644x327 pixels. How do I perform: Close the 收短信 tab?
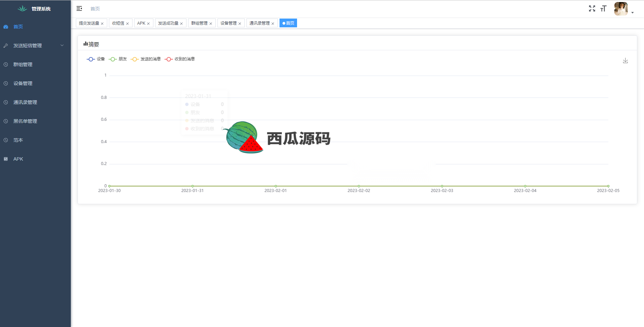click(127, 24)
